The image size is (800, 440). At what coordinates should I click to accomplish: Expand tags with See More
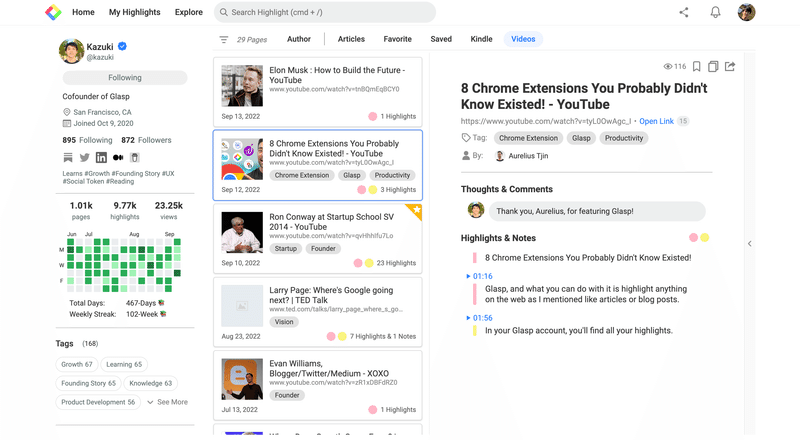(x=167, y=402)
